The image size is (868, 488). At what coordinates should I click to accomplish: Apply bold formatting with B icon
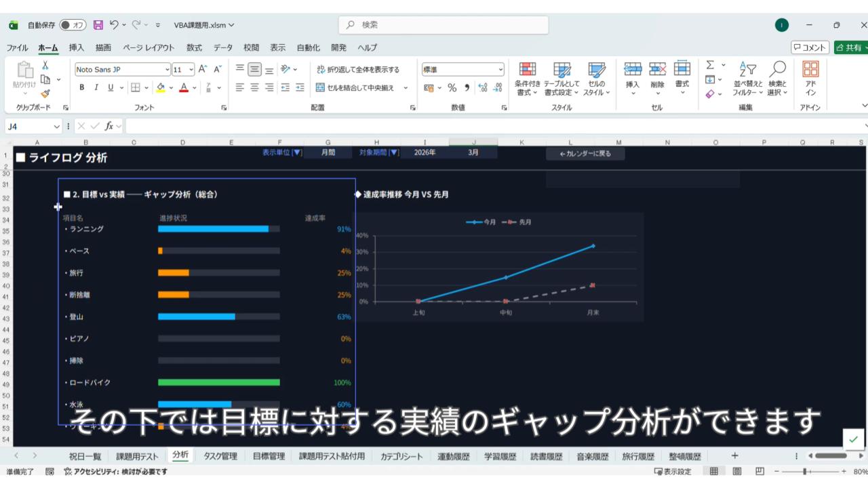(82, 87)
